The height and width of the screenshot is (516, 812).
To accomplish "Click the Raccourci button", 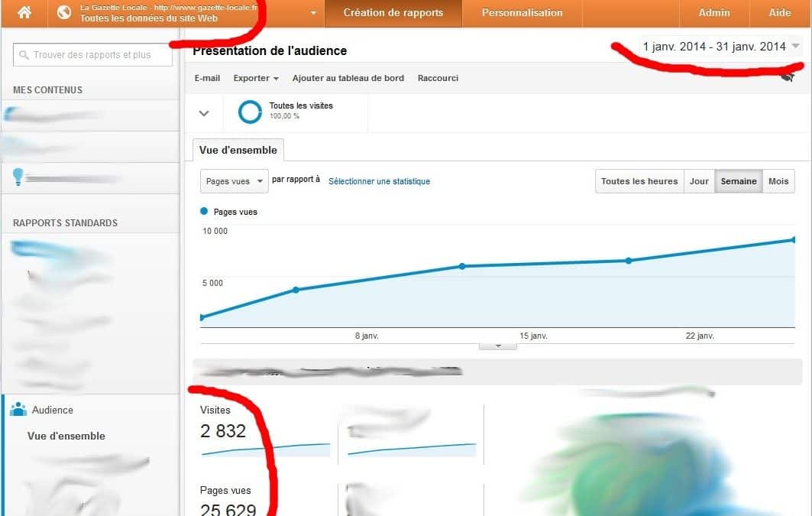I will click(x=438, y=78).
